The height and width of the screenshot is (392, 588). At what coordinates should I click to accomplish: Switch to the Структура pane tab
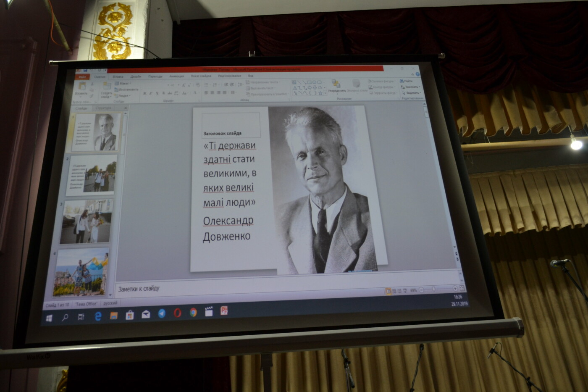(103, 108)
